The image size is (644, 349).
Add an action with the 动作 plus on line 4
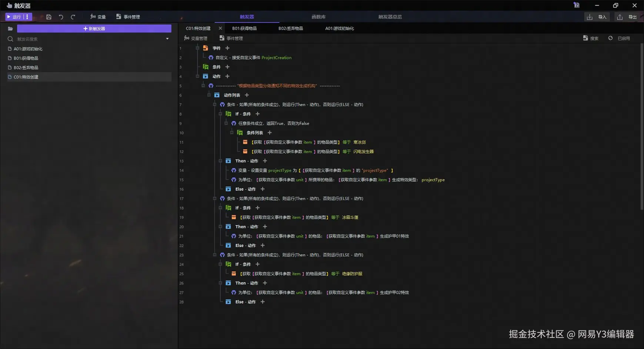(227, 76)
